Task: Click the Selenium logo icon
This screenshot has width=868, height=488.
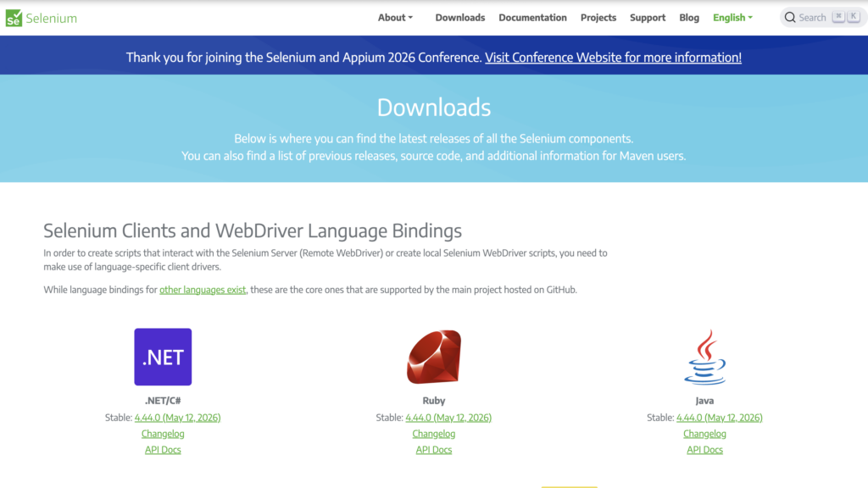Action: click(14, 18)
